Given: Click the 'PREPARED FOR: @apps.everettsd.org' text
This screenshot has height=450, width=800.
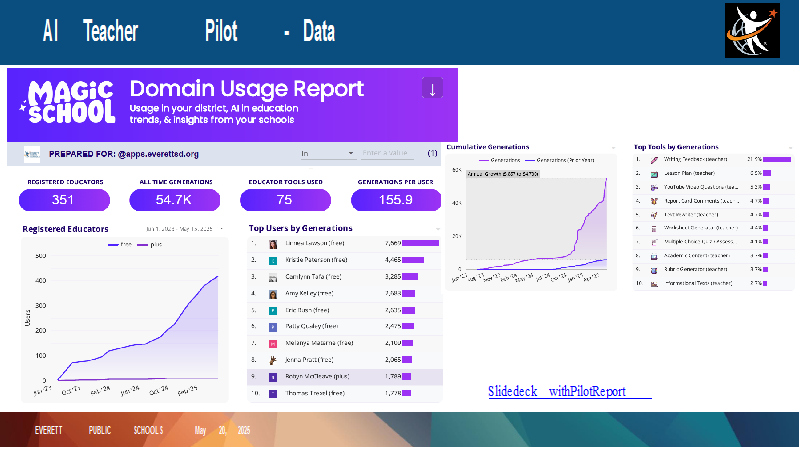Looking at the screenshot, I should [124, 154].
